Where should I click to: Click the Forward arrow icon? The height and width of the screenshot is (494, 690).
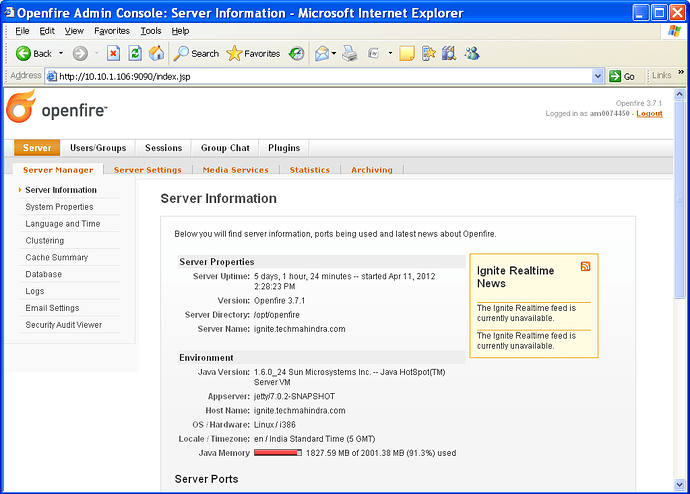tap(80, 54)
